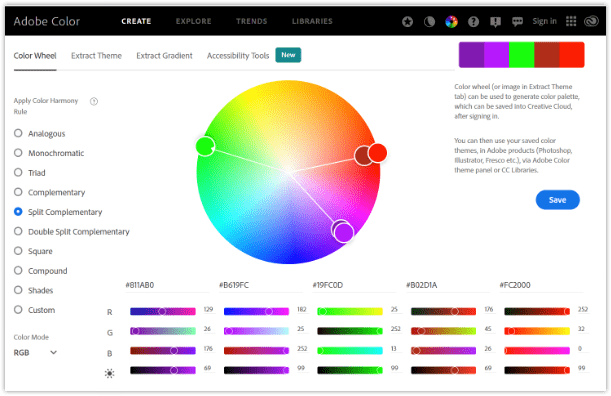
Task: Click the Sign in link
Action: [x=544, y=21]
